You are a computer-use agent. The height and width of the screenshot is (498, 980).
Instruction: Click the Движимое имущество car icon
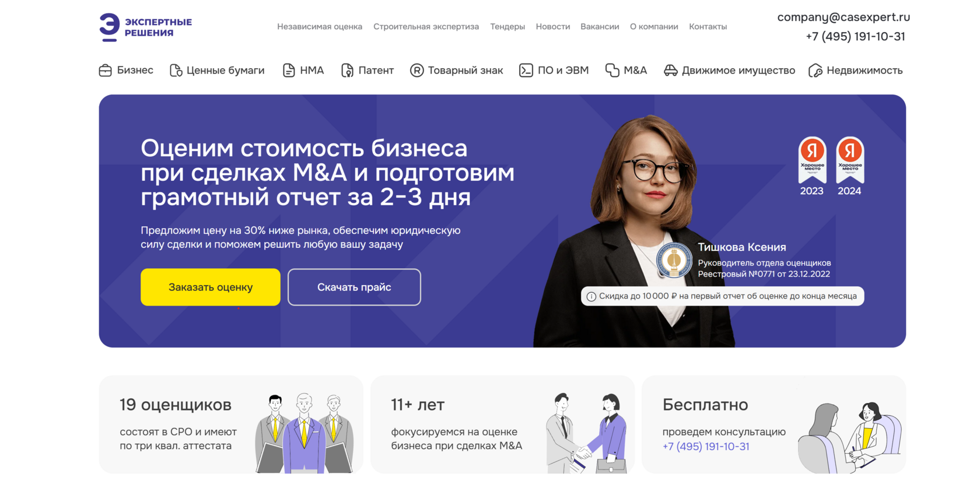(x=671, y=71)
